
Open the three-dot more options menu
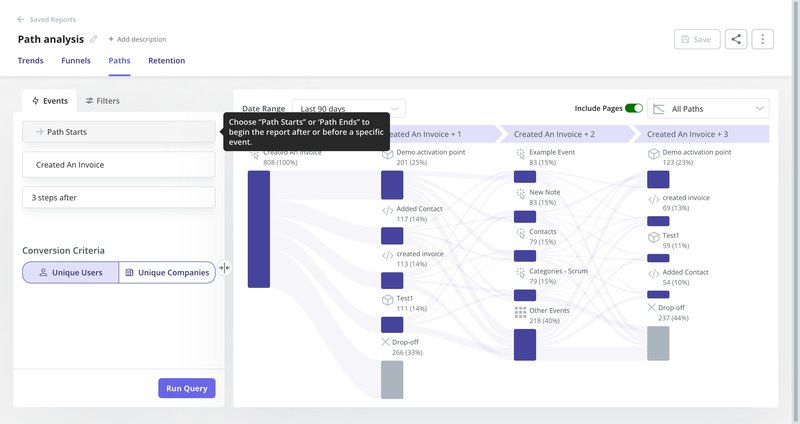763,39
